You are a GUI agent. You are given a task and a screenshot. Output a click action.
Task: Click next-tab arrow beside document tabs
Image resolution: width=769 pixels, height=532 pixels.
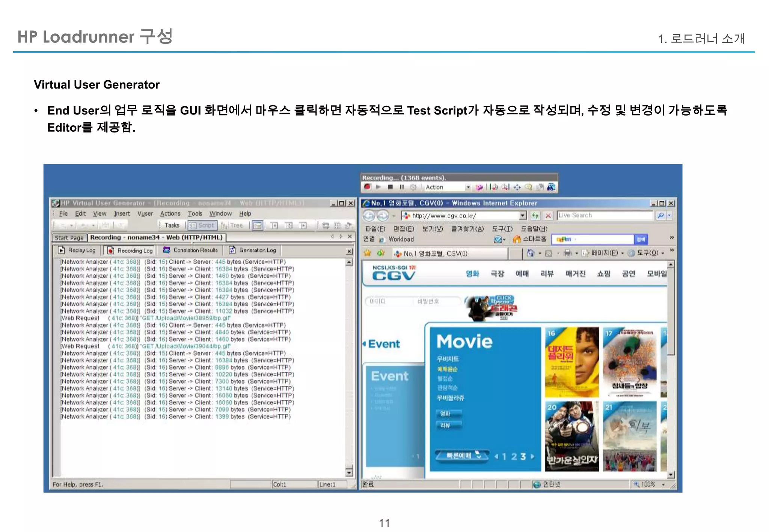click(x=341, y=236)
